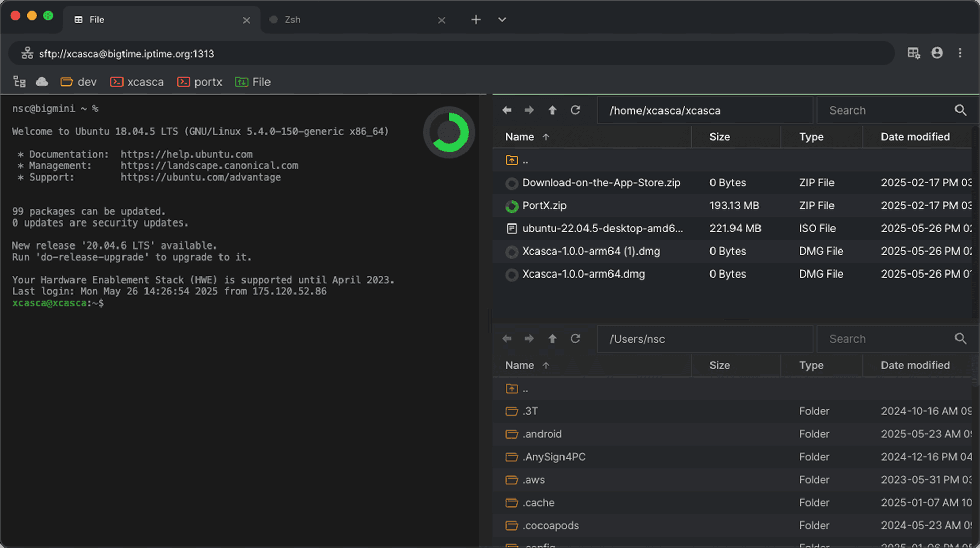Open the user account icon
This screenshot has width=980, height=548.
(x=937, y=53)
